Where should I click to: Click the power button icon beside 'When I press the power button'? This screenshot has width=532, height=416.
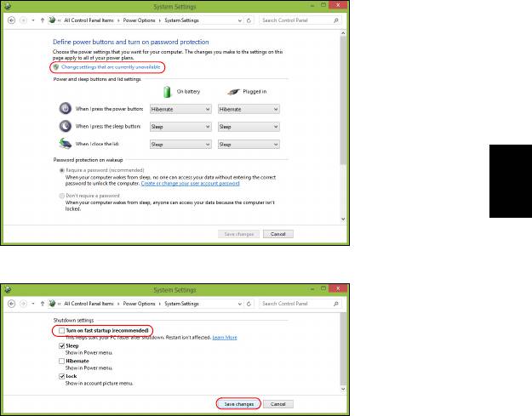click(66, 109)
